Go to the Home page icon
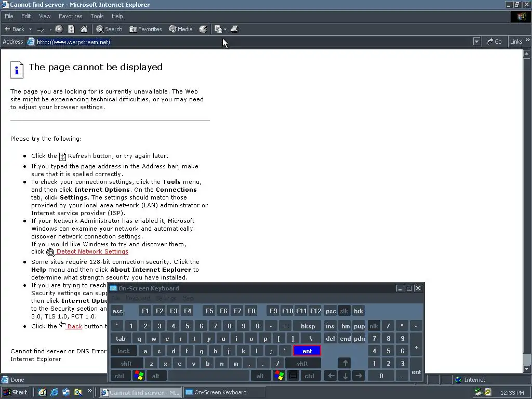 84,29
